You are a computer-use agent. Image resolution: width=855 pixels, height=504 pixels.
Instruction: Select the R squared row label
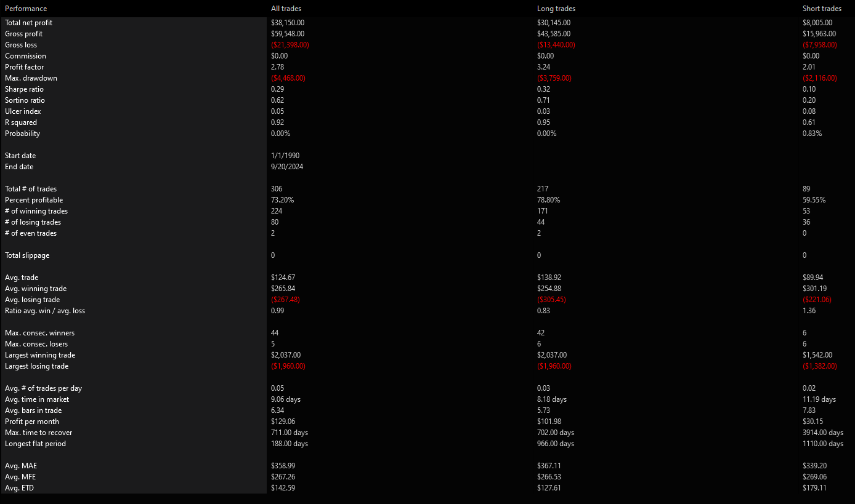coord(21,122)
